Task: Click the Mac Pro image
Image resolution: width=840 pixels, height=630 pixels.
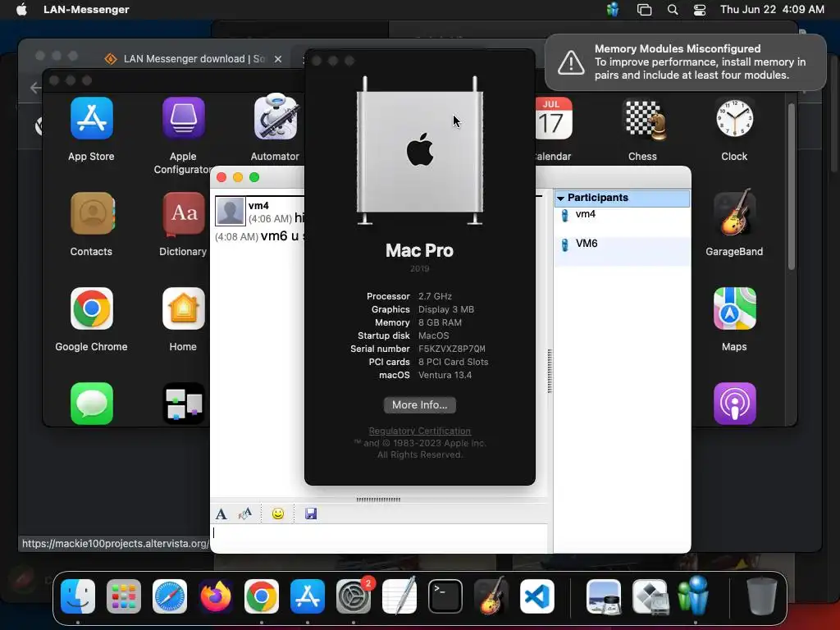Action: point(420,151)
